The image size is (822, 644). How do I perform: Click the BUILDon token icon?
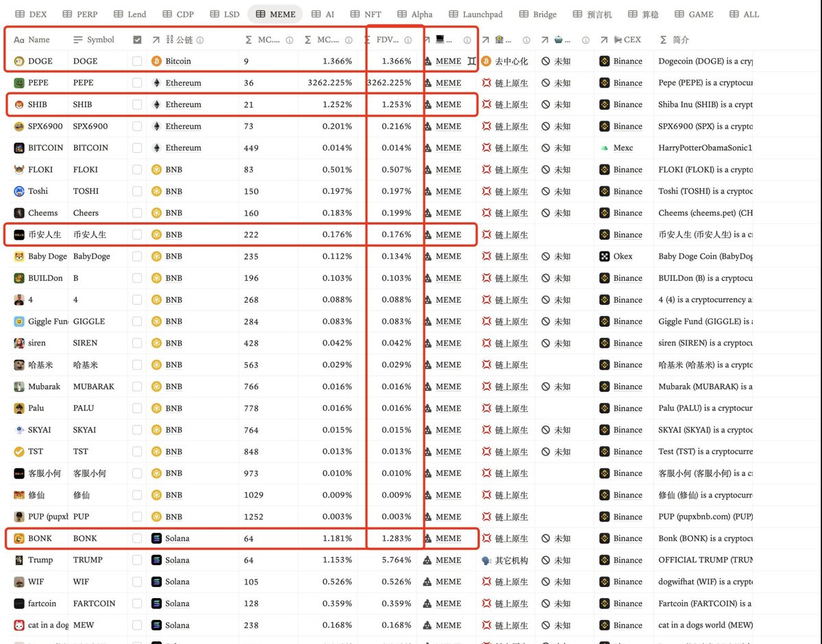tap(19, 278)
